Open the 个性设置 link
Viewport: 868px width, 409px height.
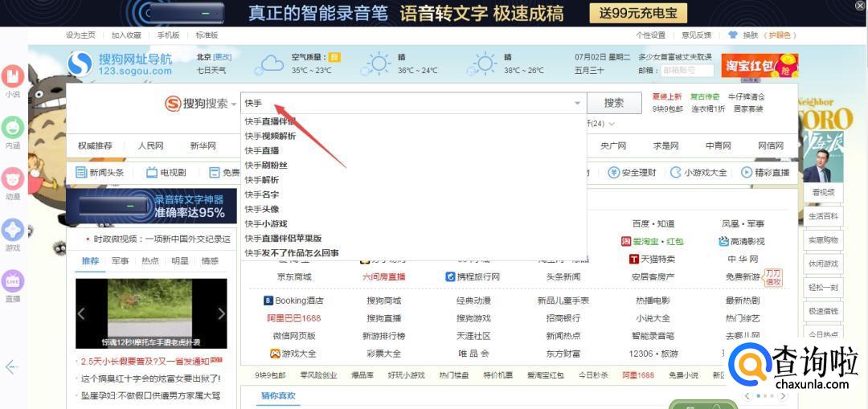[x=650, y=35]
